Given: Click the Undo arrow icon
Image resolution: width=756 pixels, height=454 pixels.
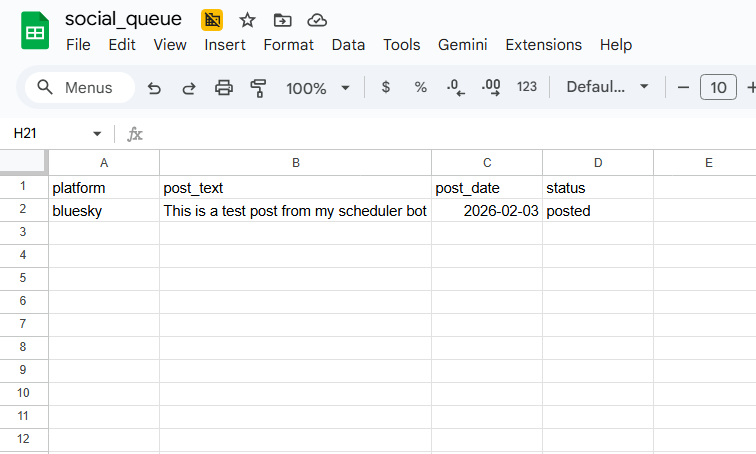Looking at the screenshot, I should coord(154,88).
